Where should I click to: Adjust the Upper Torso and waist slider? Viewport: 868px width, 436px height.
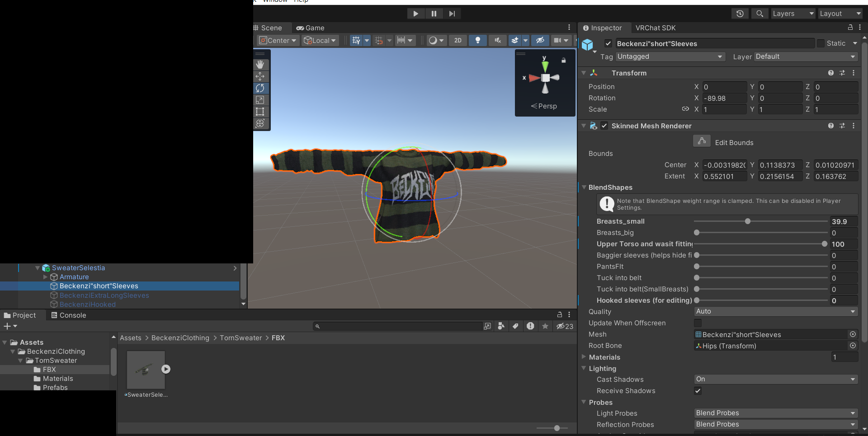point(761,244)
